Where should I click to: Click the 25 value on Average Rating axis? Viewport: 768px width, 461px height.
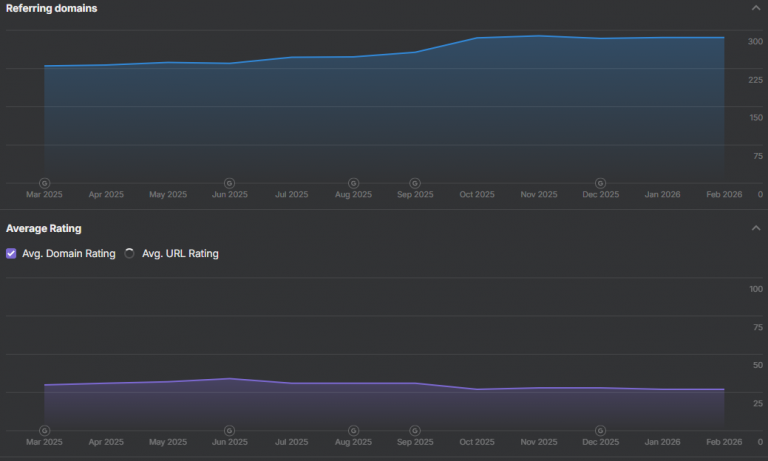[x=758, y=404]
